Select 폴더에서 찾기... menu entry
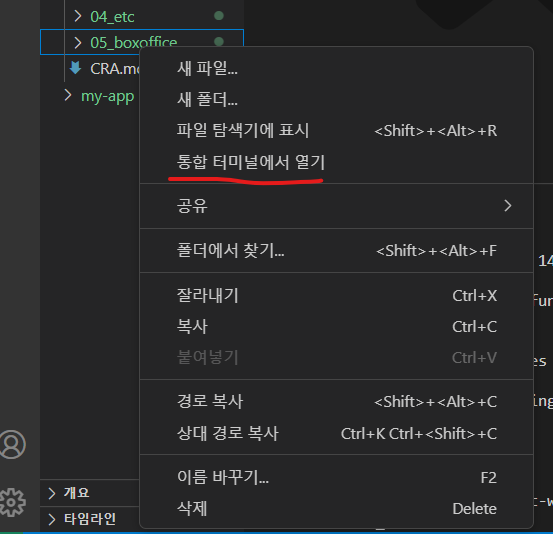The height and width of the screenshot is (534, 553). pos(336,251)
